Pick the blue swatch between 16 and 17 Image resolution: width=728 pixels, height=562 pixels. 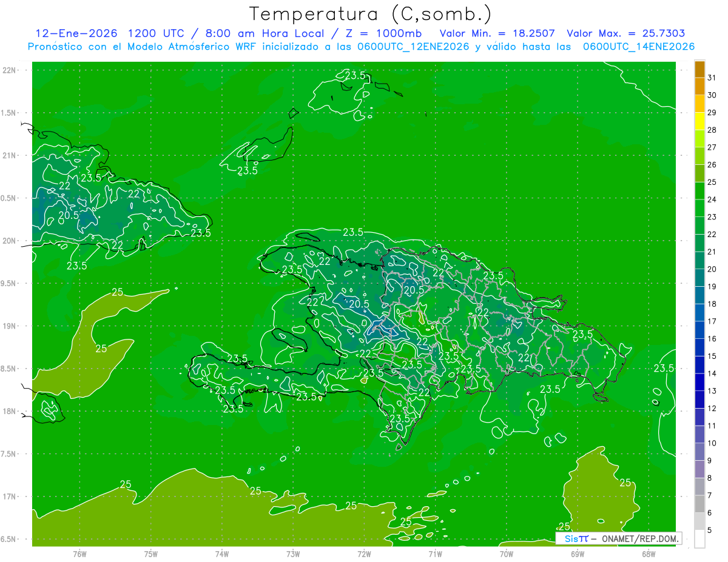699,330
